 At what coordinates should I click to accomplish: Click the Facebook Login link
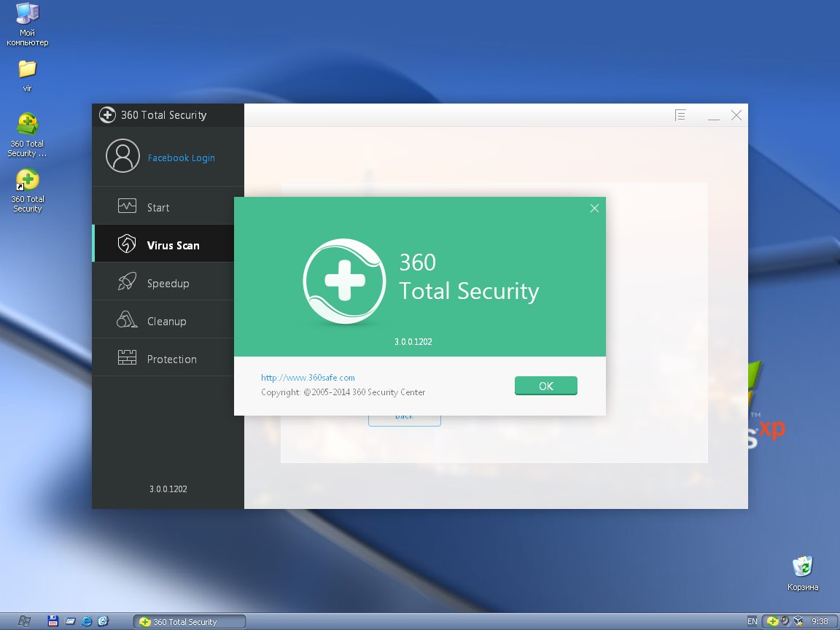tap(181, 158)
